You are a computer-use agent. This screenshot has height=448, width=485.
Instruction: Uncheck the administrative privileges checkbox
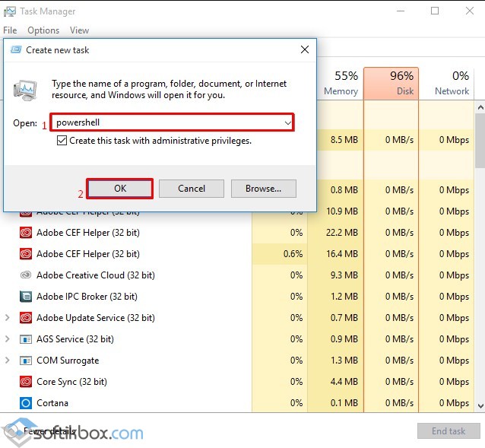pyautogui.click(x=62, y=141)
